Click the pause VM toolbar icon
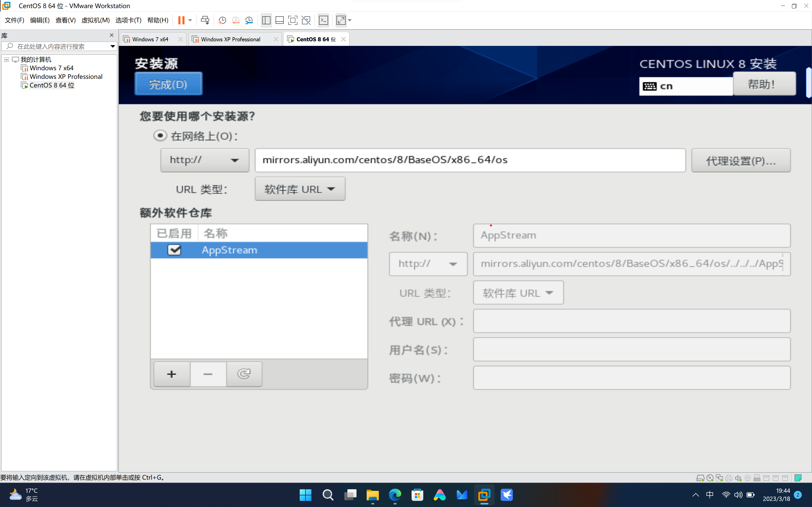Viewport: 812px width, 507px height. click(x=181, y=21)
